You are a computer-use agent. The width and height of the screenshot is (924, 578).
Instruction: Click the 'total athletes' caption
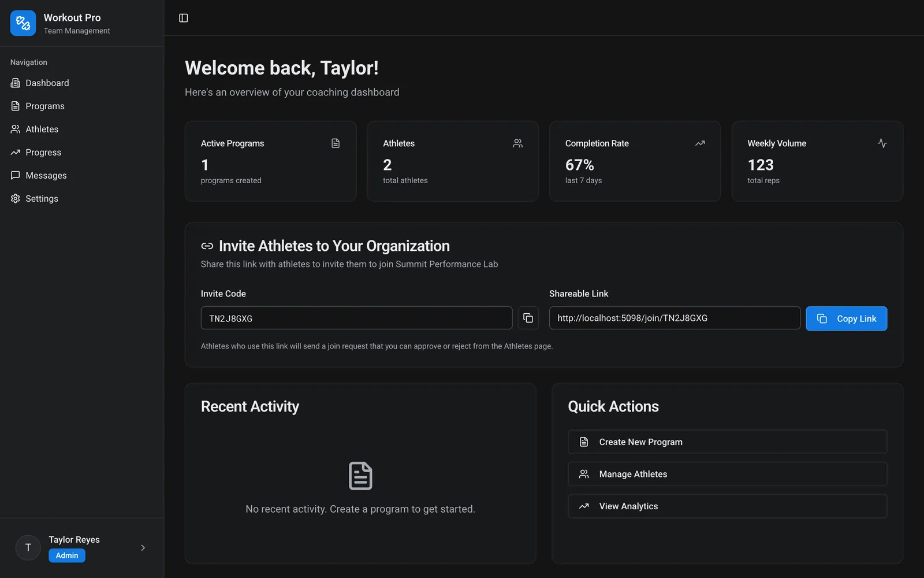(x=405, y=181)
